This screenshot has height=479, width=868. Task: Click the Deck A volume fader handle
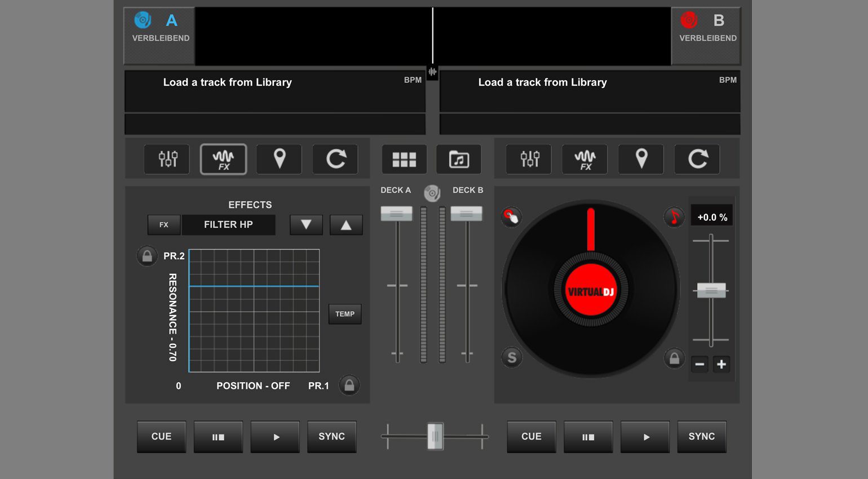coord(396,214)
